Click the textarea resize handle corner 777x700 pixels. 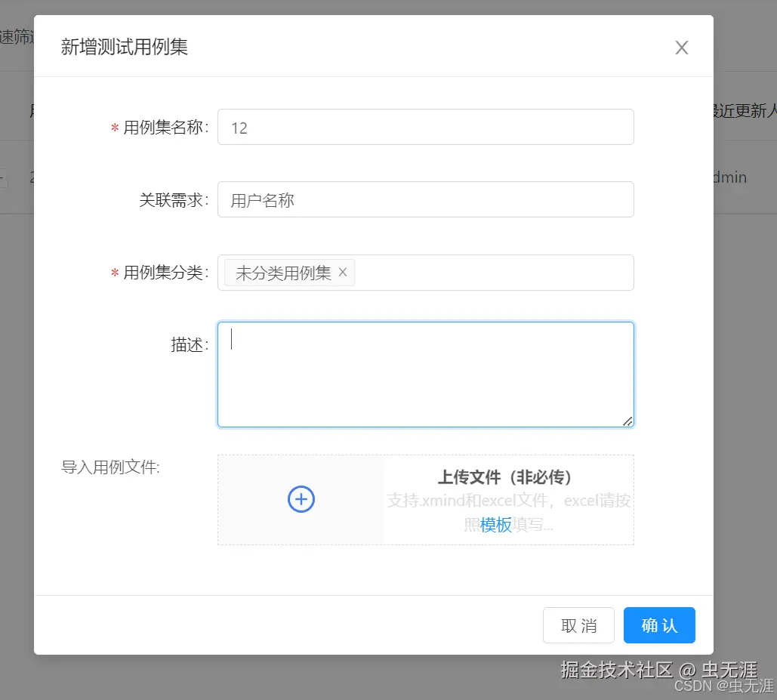coord(627,421)
